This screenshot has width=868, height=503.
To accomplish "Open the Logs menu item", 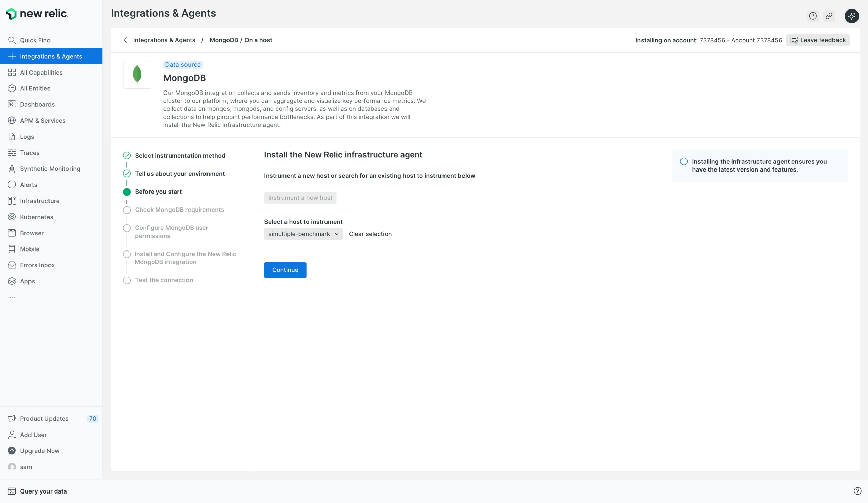I will pos(51,137).
